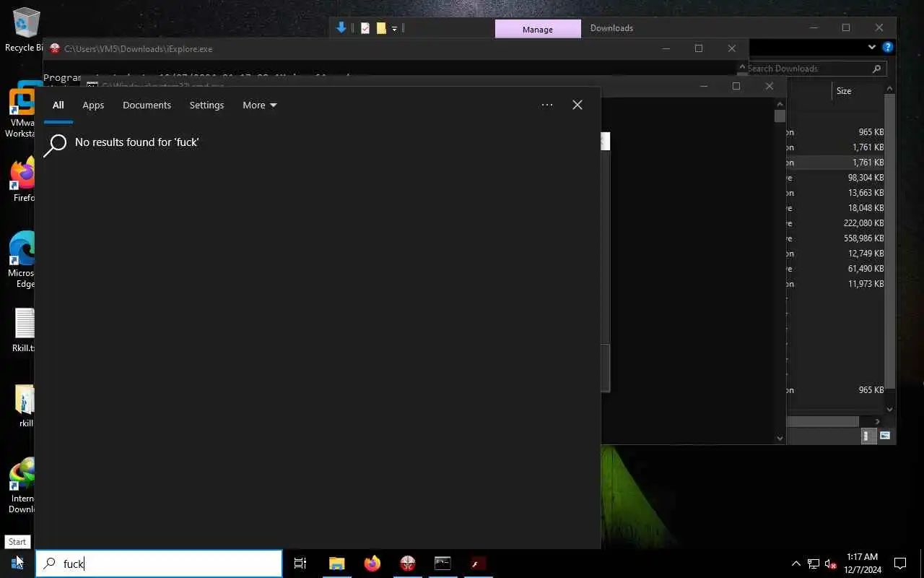Maximize the iExplore.exe window
Image resolution: width=924 pixels, height=578 pixels.
[698, 48]
